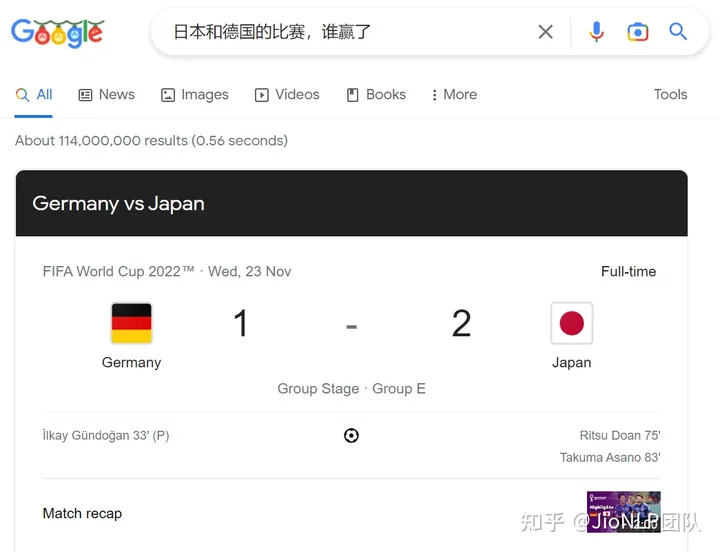Open the search Tools options

[670, 95]
